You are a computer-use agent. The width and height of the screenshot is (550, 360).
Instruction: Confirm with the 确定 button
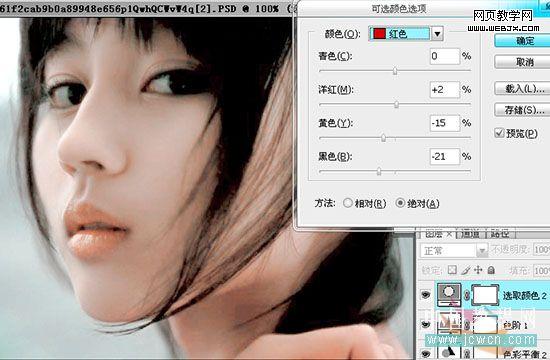522,41
